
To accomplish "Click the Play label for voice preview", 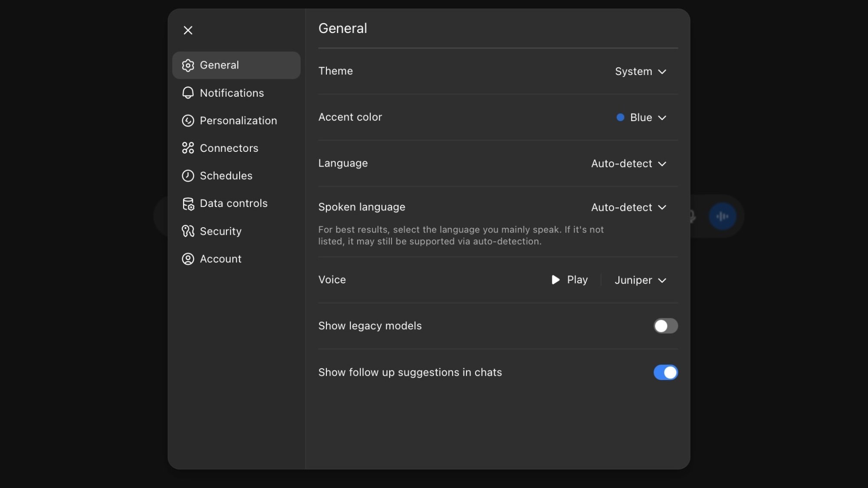I will coord(577,280).
